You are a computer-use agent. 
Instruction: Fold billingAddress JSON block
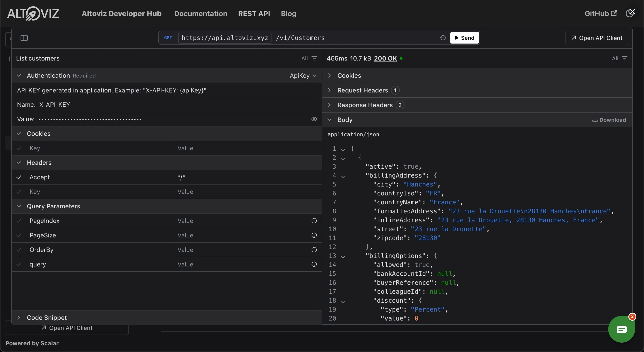[343, 176]
